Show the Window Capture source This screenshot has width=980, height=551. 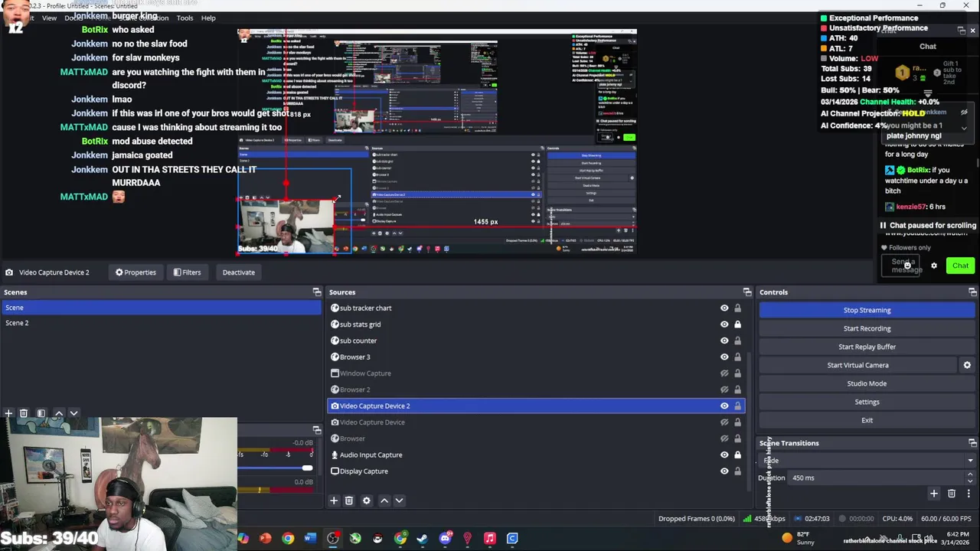tap(724, 373)
